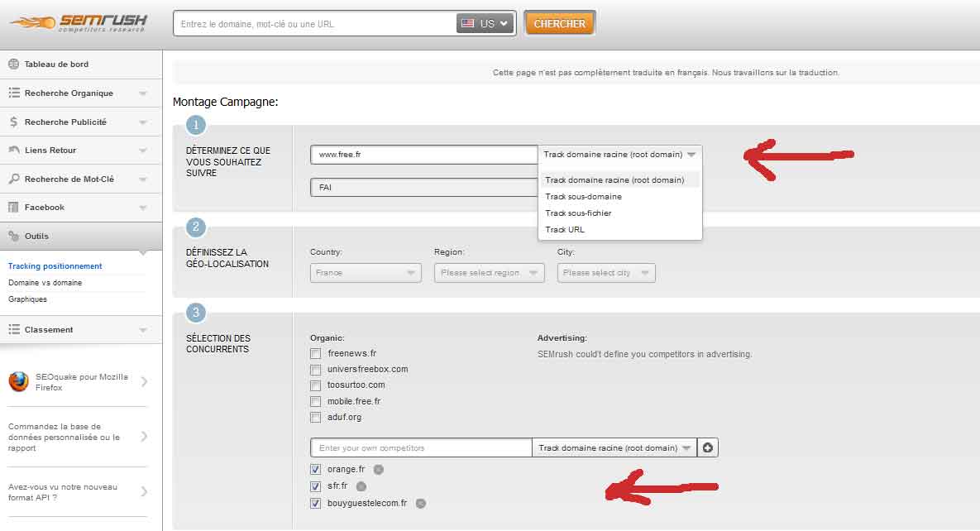Uncheck the orange.fr checkbox
This screenshot has height=531, width=980.
pos(316,469)
